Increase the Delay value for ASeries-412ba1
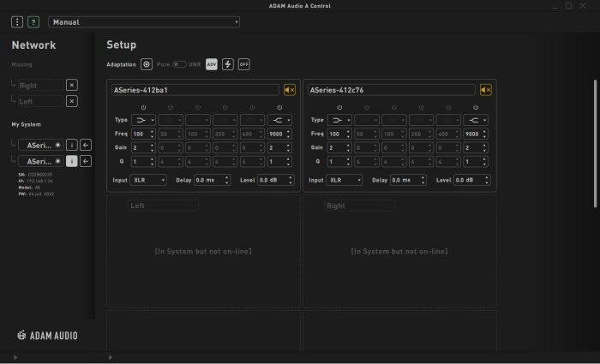 (227, 177)
